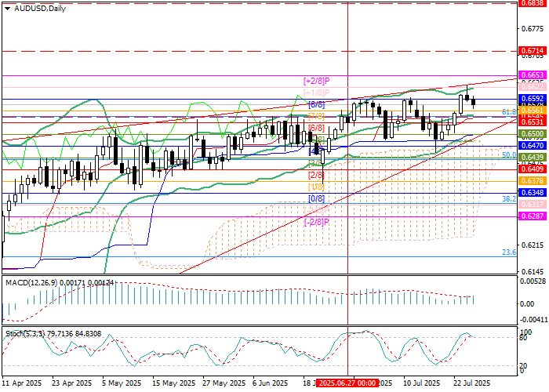Click the 0.6348 blue price label
549x392 pixels.
click(x=533, y=193)
